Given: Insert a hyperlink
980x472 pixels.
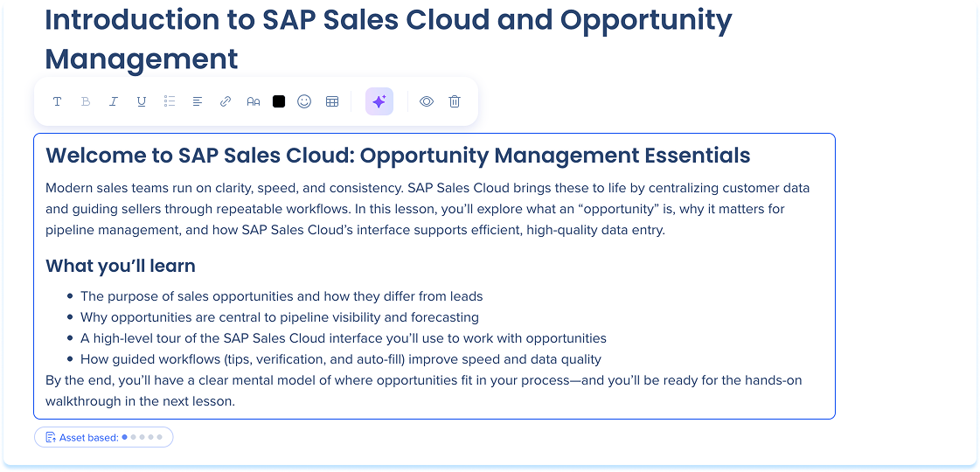Looking at the screenshot, I should 226,101.
